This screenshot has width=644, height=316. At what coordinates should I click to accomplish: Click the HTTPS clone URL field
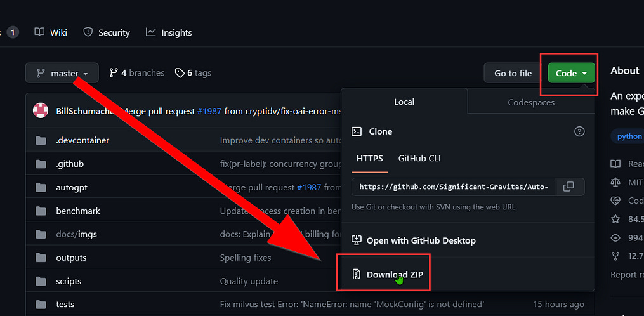454,187
